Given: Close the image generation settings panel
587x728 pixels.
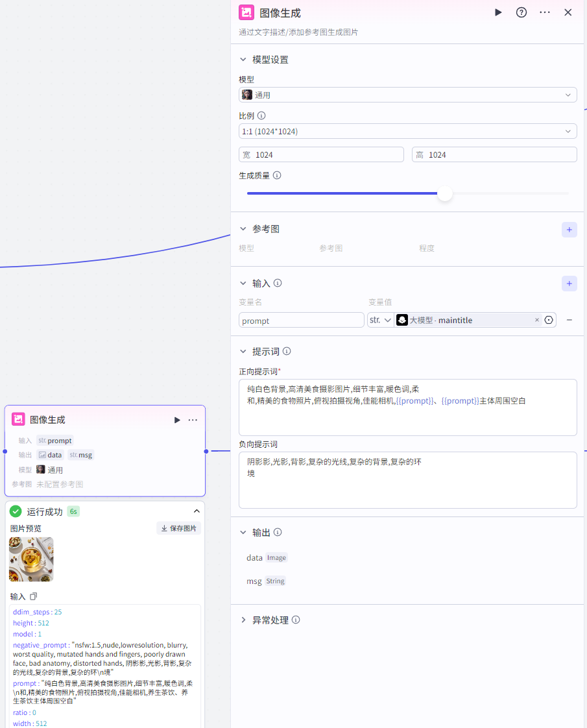Looking at the screenshot, I should click(x=568, y=12).
